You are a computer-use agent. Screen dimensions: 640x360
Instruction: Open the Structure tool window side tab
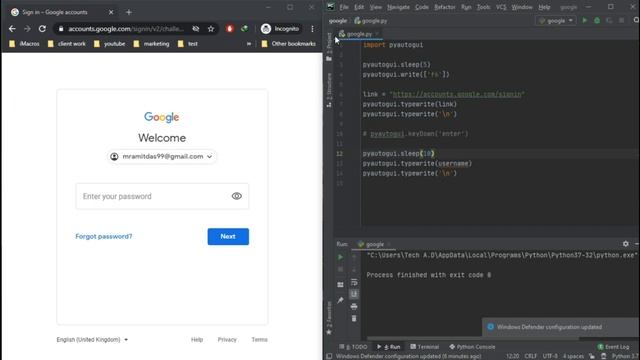329,90
